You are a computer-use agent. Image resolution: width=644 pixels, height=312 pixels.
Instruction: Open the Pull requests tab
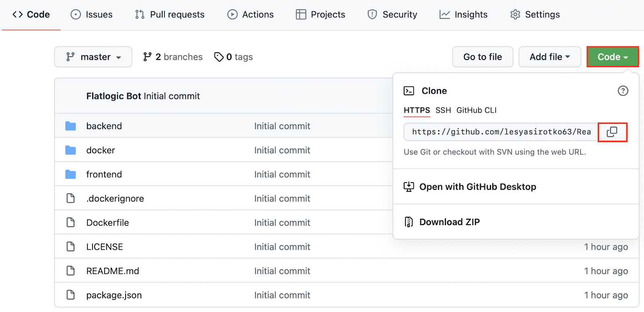point(169,14)
